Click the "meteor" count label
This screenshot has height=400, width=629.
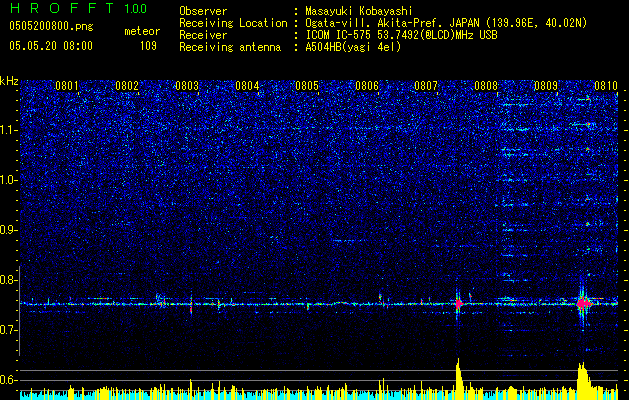(x=142, y=31)
